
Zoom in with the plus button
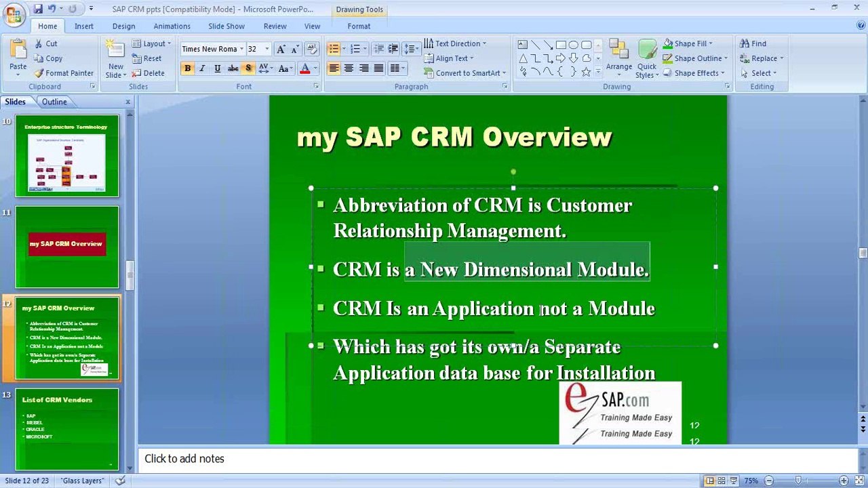coord(843,481)
